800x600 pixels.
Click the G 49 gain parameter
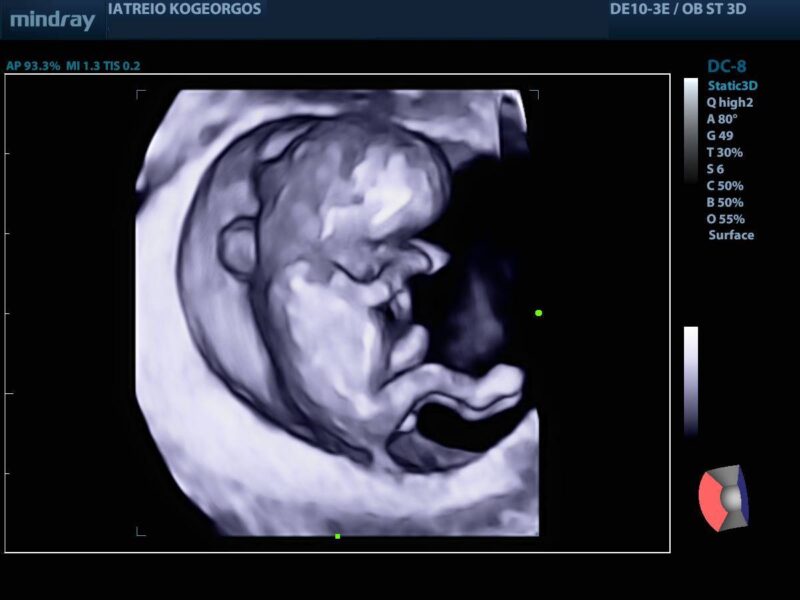point(719,136)
